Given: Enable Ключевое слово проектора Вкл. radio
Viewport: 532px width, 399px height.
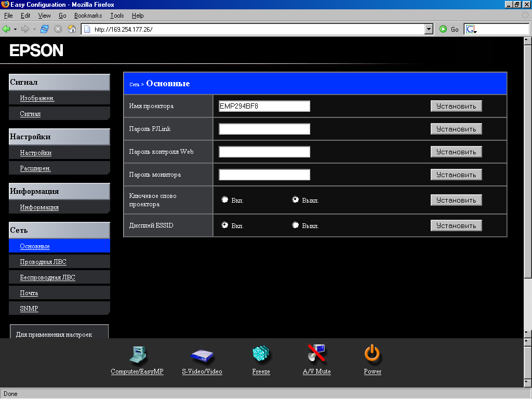Looking at the screenshot, I should point(224,199).
